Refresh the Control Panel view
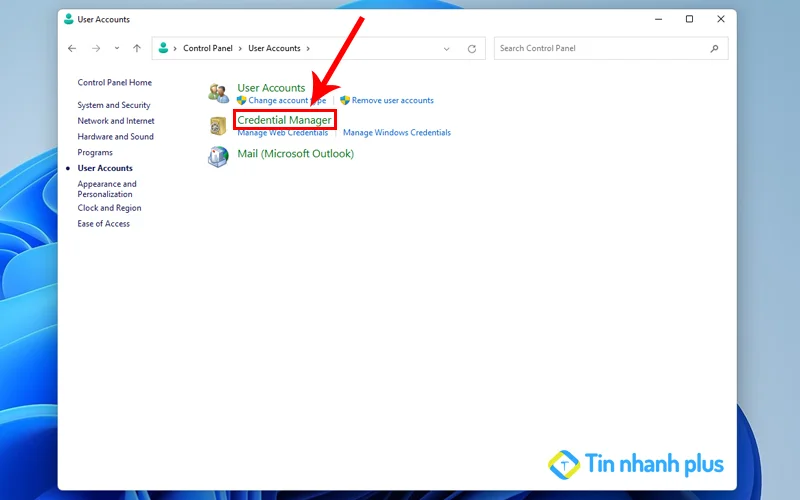This screenshot has height=500, width=800. coord(472,49)
